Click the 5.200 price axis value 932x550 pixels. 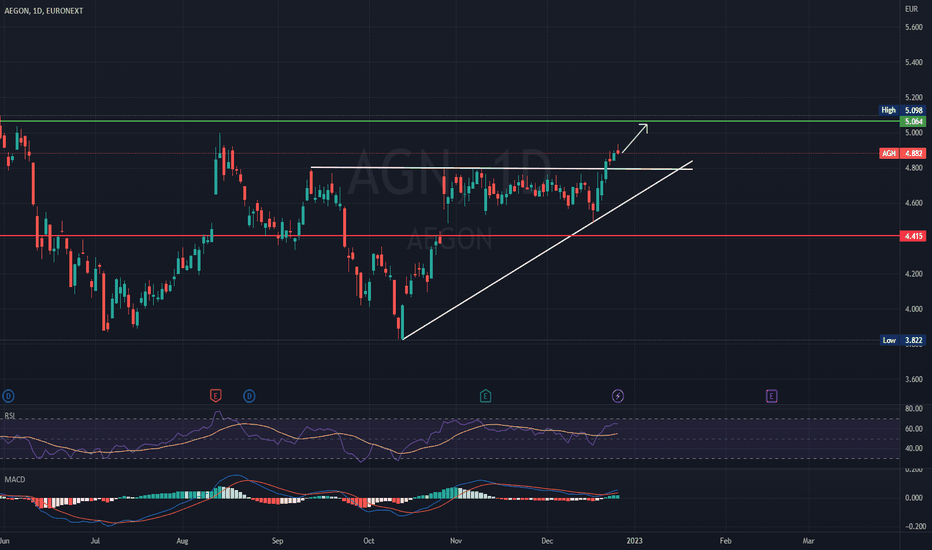click(x=914, y=98)
